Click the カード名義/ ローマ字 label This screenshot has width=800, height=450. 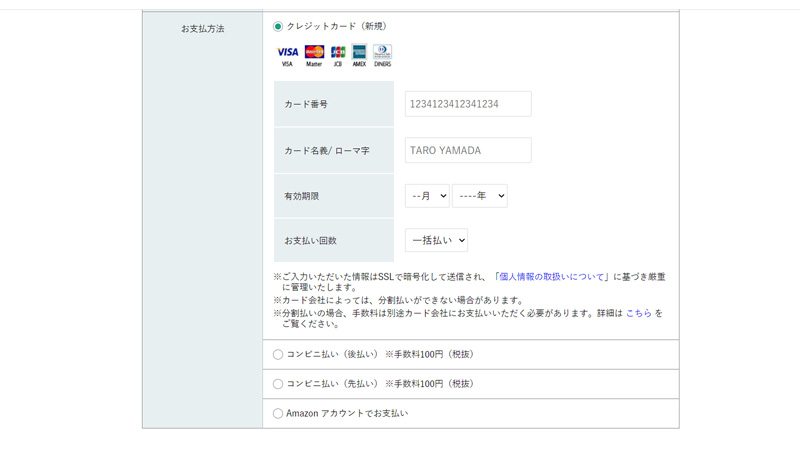click(x=327, y=151)
